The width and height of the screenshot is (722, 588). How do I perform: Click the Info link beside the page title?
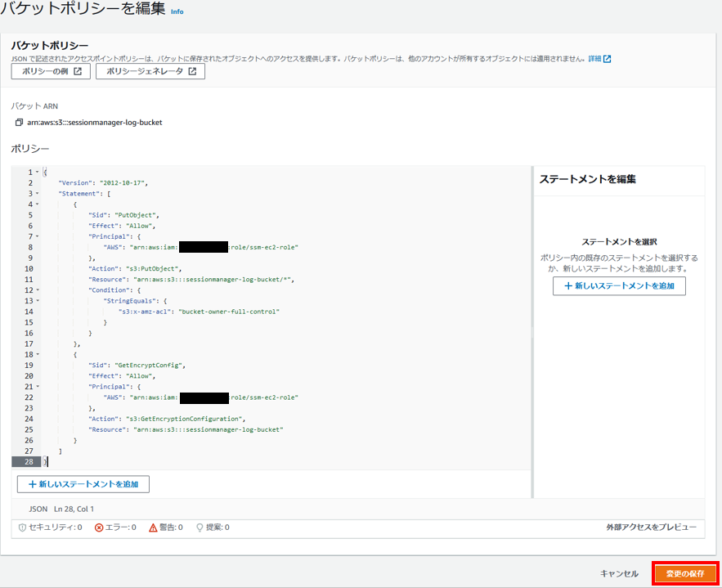pyautogui.click(x=177, y=12)
